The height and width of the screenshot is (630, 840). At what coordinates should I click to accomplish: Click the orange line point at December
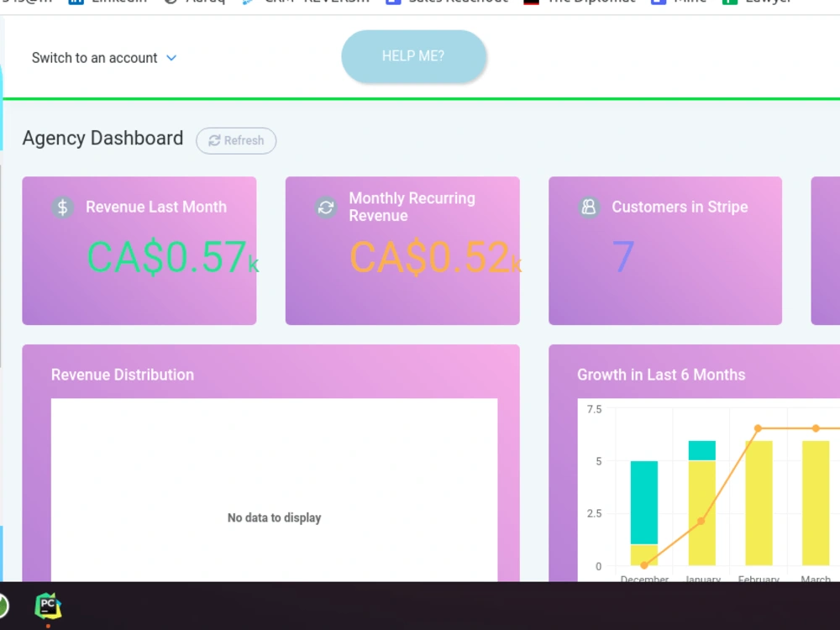tap(644, 565)
